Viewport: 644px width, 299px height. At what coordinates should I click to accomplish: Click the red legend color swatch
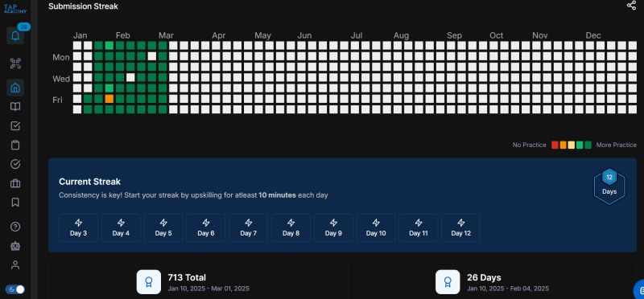click(x=555, y=145)
